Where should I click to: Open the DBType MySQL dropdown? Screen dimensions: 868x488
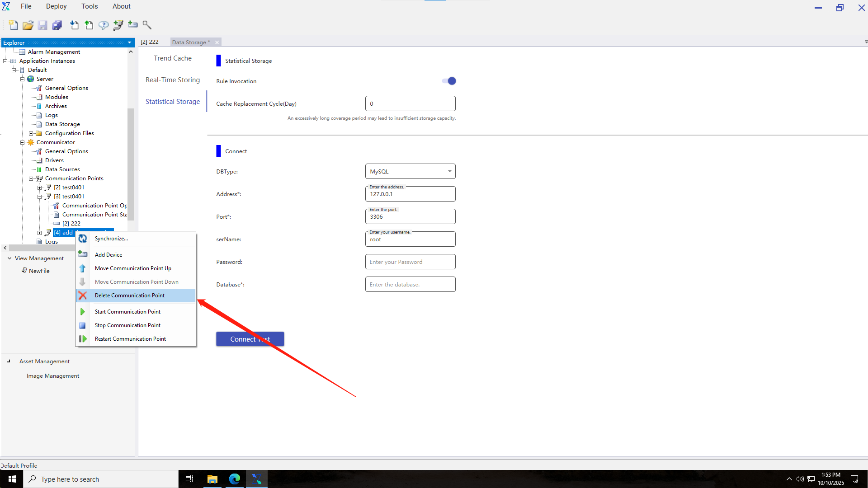pyautogui.click(x=410, y=171)
